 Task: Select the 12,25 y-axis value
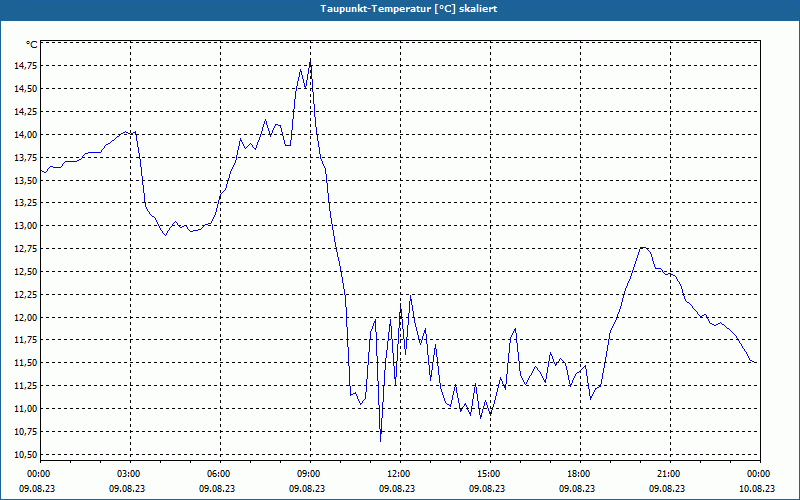coord(27,295)
